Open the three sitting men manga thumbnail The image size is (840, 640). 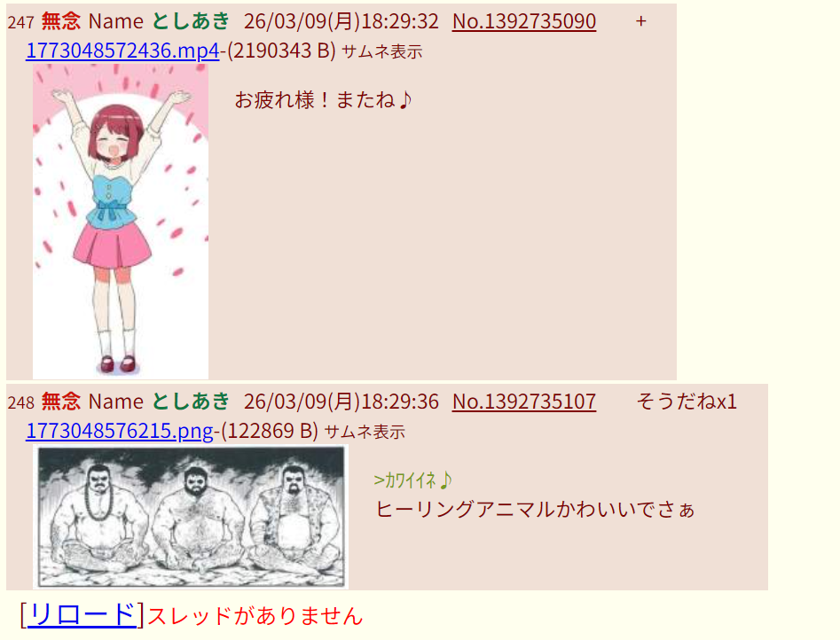(x=191, y=517)
